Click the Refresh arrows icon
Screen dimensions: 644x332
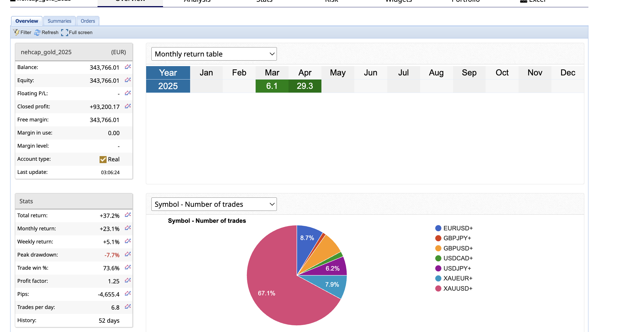click(x=37, y=33)
